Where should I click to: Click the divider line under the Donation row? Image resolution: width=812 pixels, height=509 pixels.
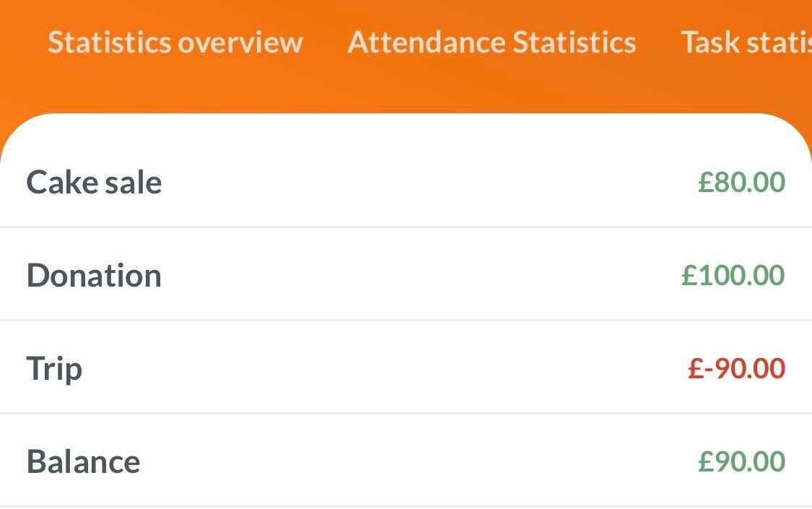pos(406,320)
